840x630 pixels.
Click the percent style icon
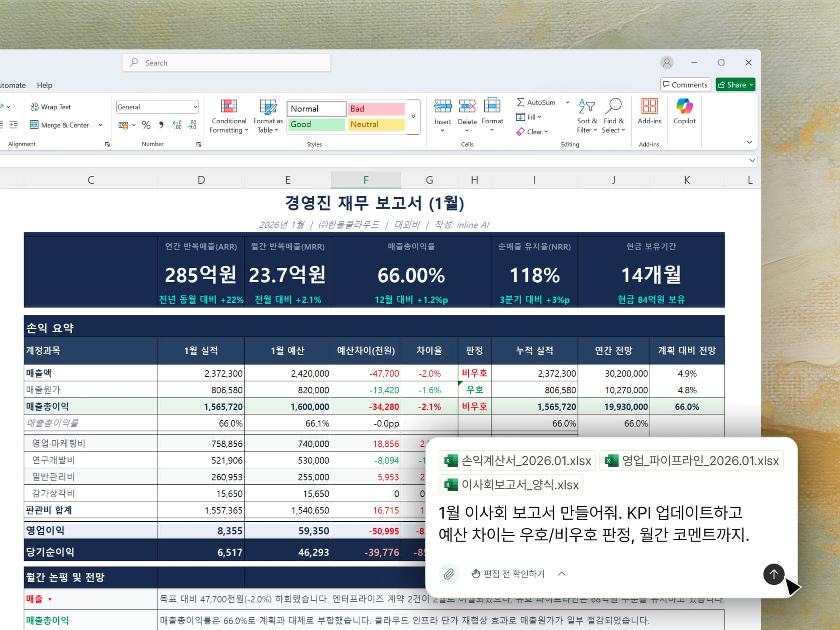click(x=146, y=125)
